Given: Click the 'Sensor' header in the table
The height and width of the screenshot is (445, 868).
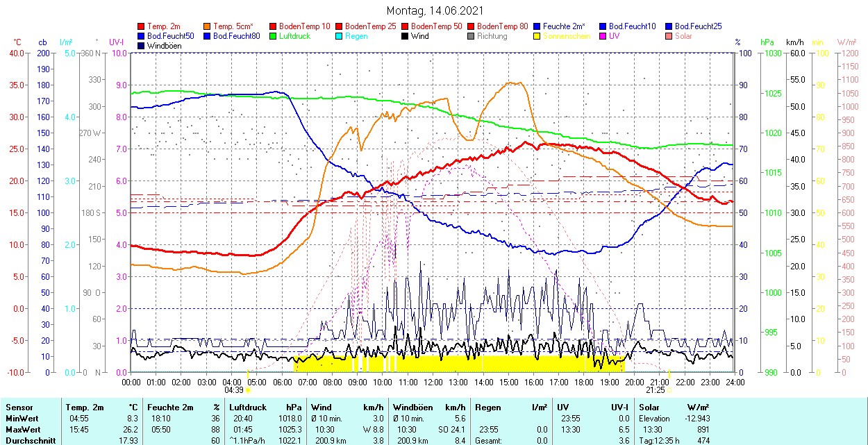Looking at the screenshot, I should pos(18,408).
